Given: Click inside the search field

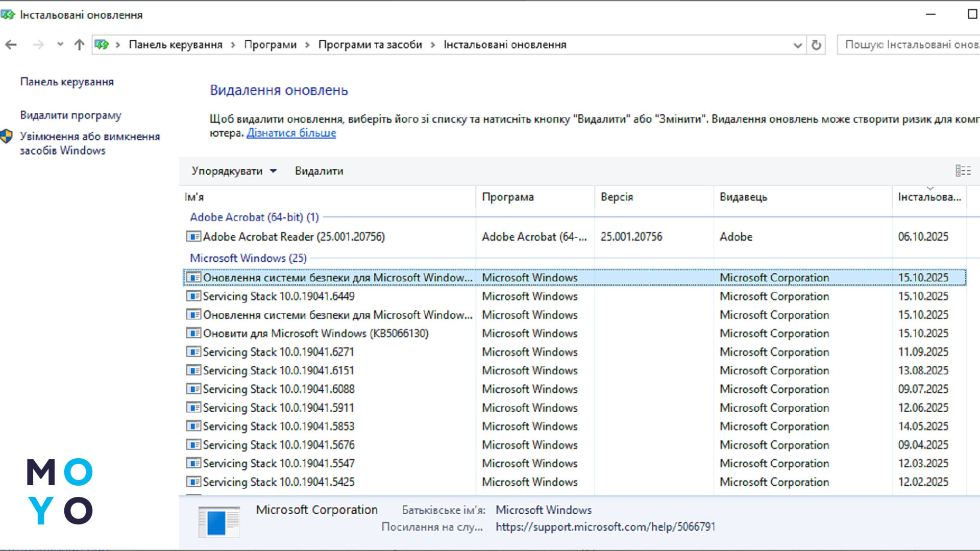Looking at the screenshot, I should (914, 44).
